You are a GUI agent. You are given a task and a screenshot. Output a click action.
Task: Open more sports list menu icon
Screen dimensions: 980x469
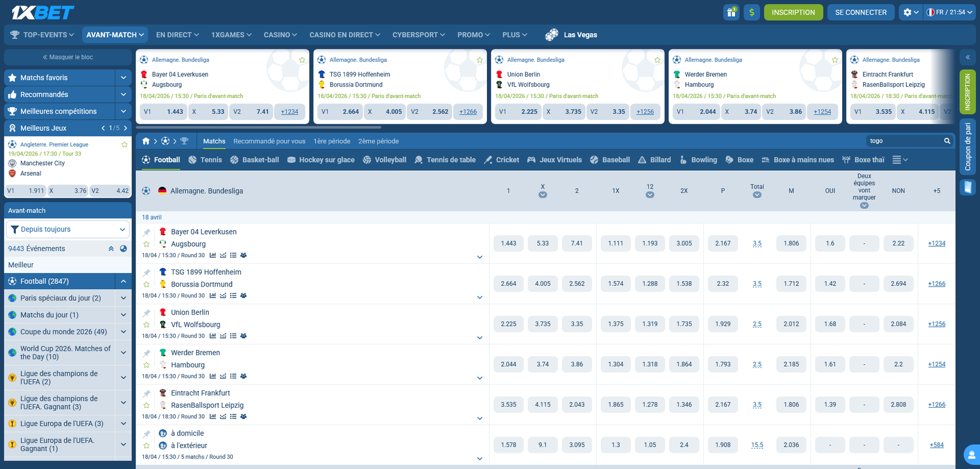pos(900,160)
